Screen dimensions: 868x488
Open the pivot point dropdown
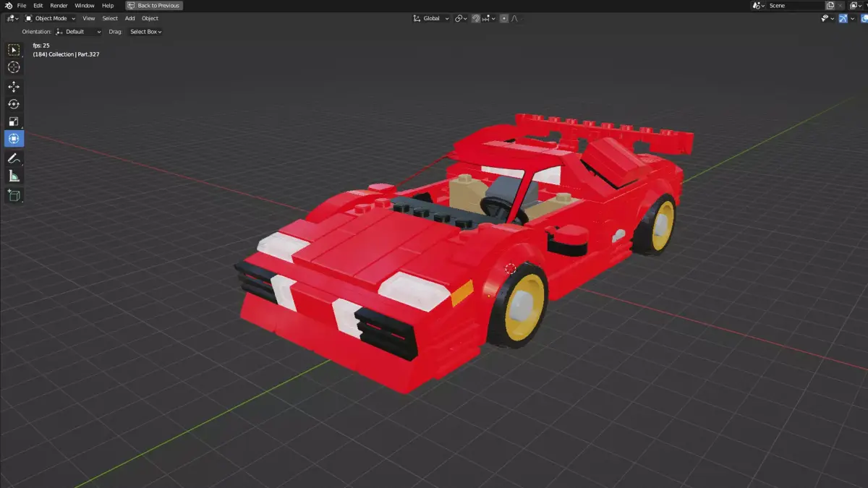click(461, 18)
